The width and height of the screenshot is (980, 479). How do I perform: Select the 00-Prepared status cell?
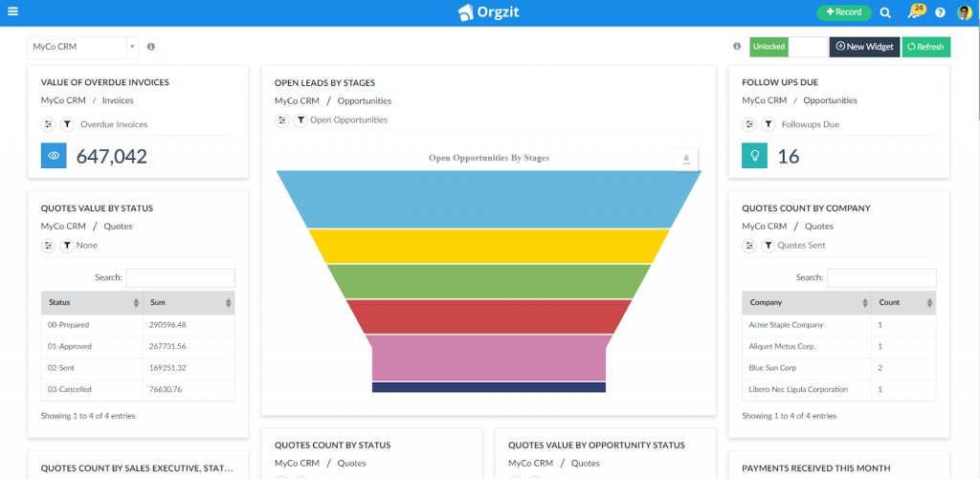92,325
